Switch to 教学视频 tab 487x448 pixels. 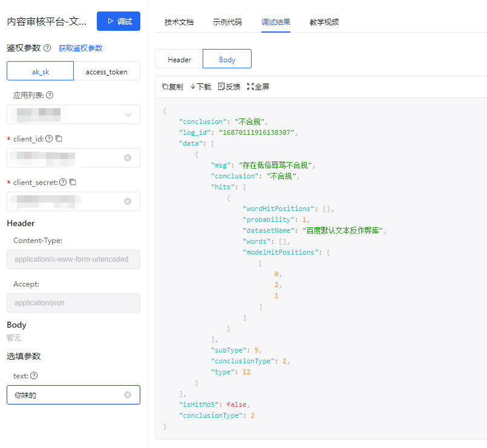324,22
